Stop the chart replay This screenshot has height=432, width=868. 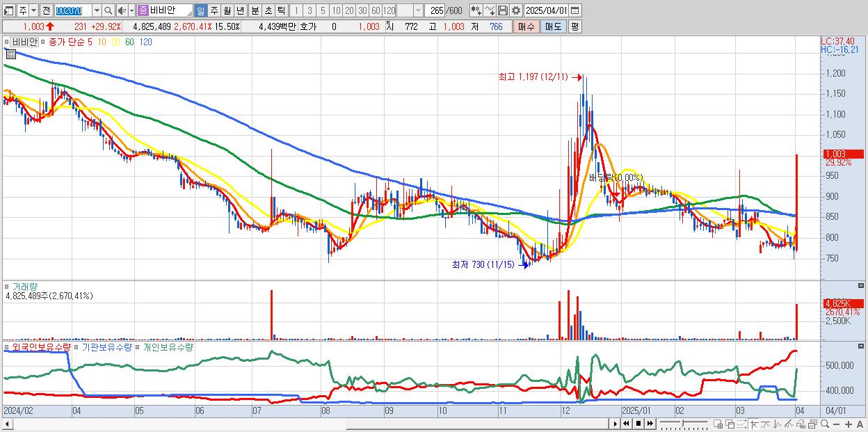(x=638, y=424)
